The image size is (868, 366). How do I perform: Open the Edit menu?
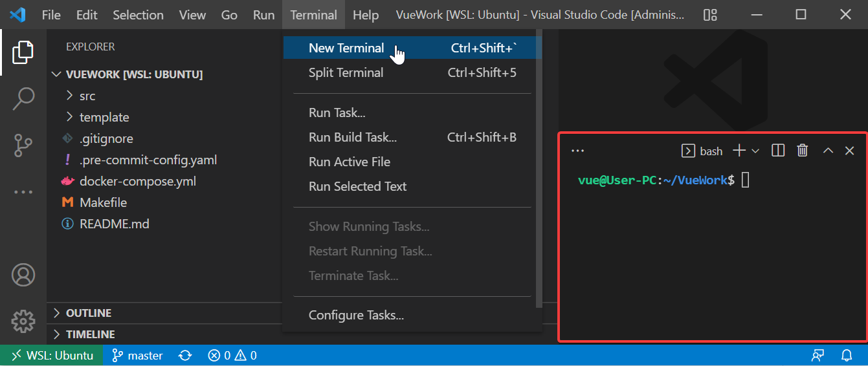pos(87,14)
